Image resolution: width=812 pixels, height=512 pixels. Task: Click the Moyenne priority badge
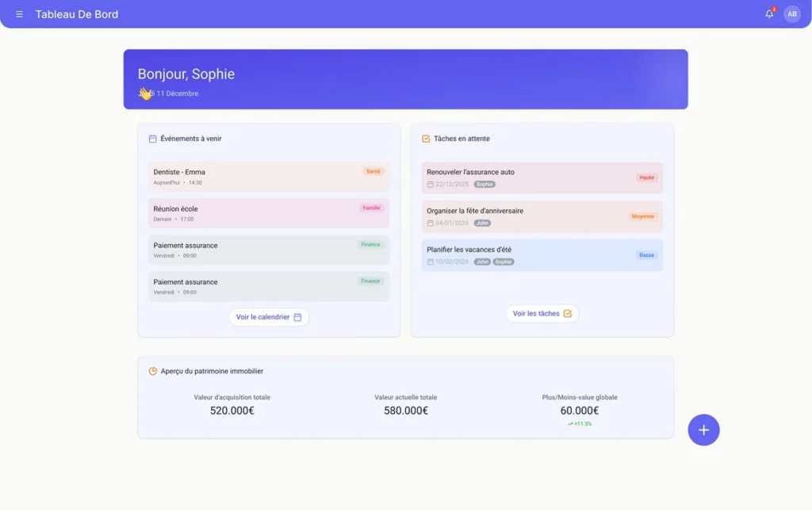(x=642, y=216)
